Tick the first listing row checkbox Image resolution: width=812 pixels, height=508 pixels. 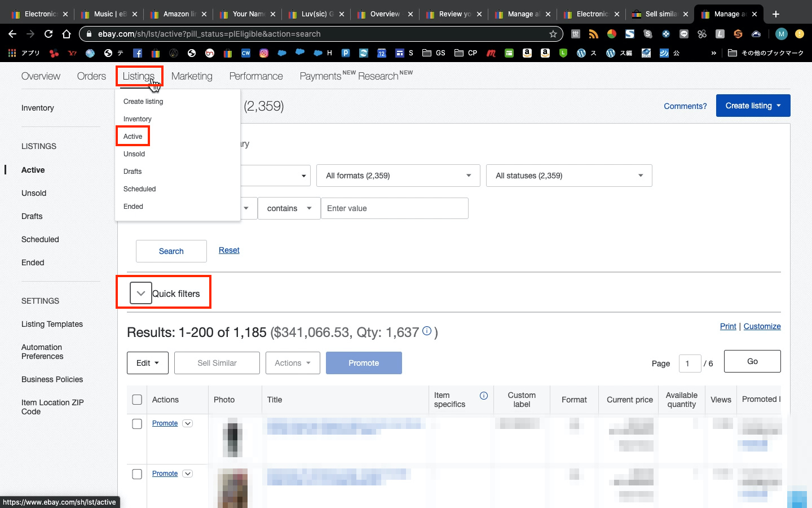coord(137,424)
